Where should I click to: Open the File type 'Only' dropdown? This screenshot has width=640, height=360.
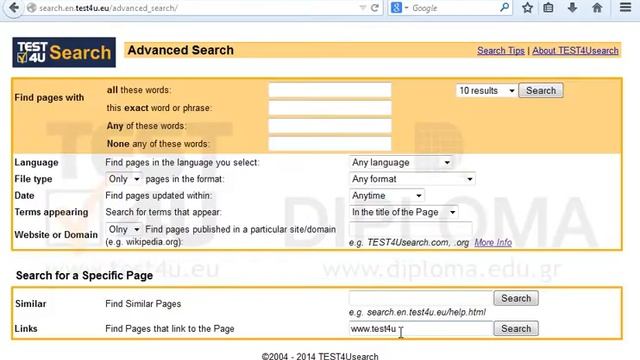124,179
